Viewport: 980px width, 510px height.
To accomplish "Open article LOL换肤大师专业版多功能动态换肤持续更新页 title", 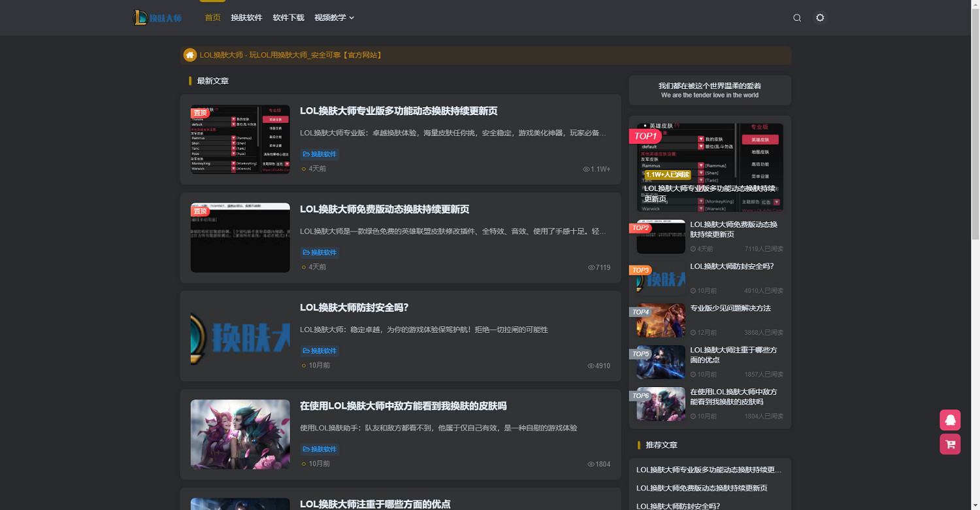I will pyautogui.click(x=399, y=111).
